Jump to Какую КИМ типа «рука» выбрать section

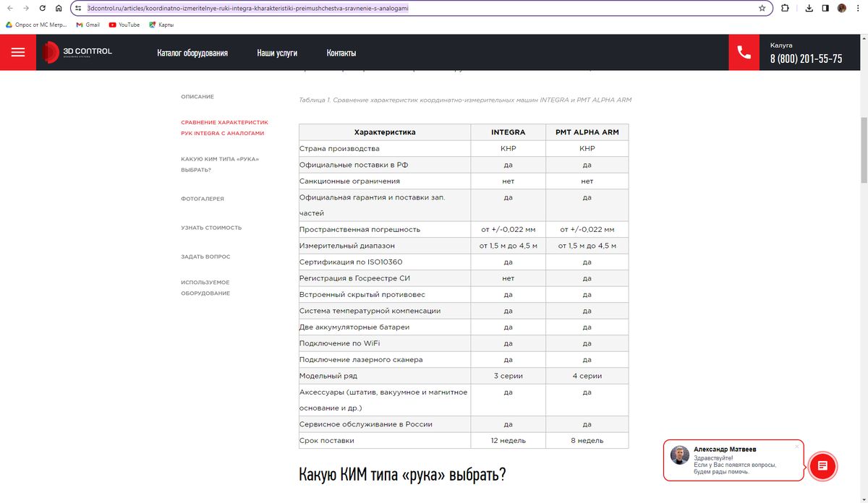tap(220, 164)
